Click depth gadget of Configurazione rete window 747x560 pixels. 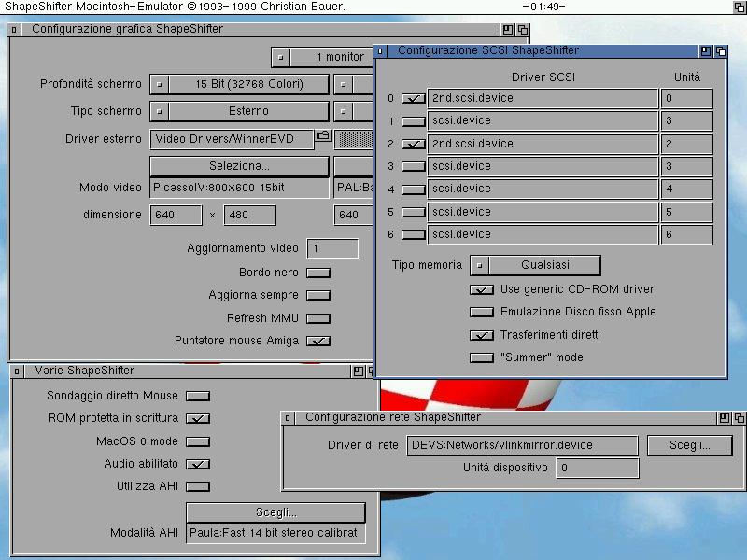click(740, 418)
